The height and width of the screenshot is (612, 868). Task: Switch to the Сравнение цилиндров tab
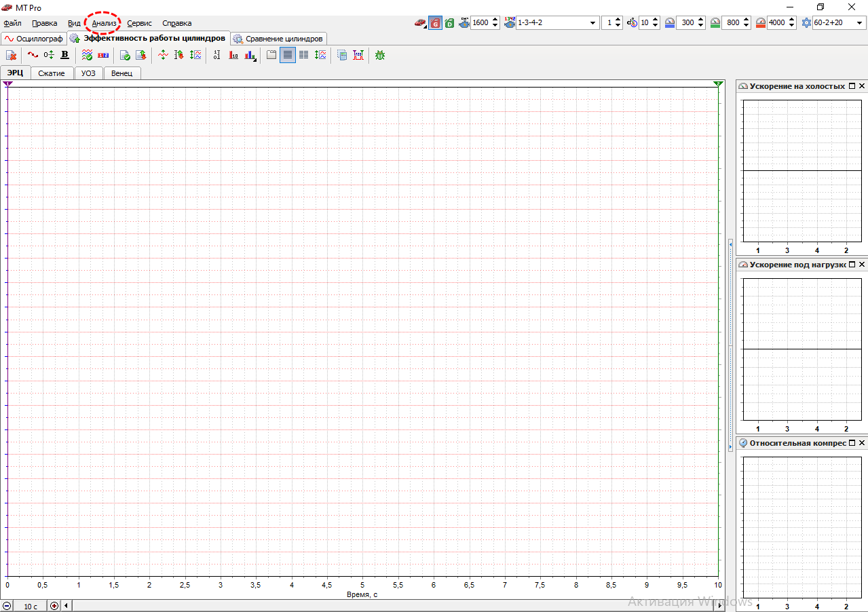click(x=278, y=39)
